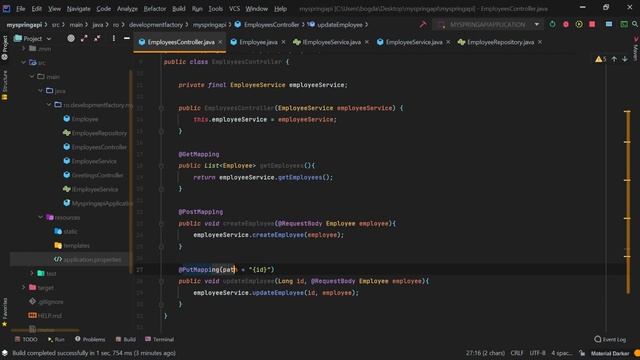640x360 pixels.
Task: Go to next highlighted error arrow
Action: [625, 59]
